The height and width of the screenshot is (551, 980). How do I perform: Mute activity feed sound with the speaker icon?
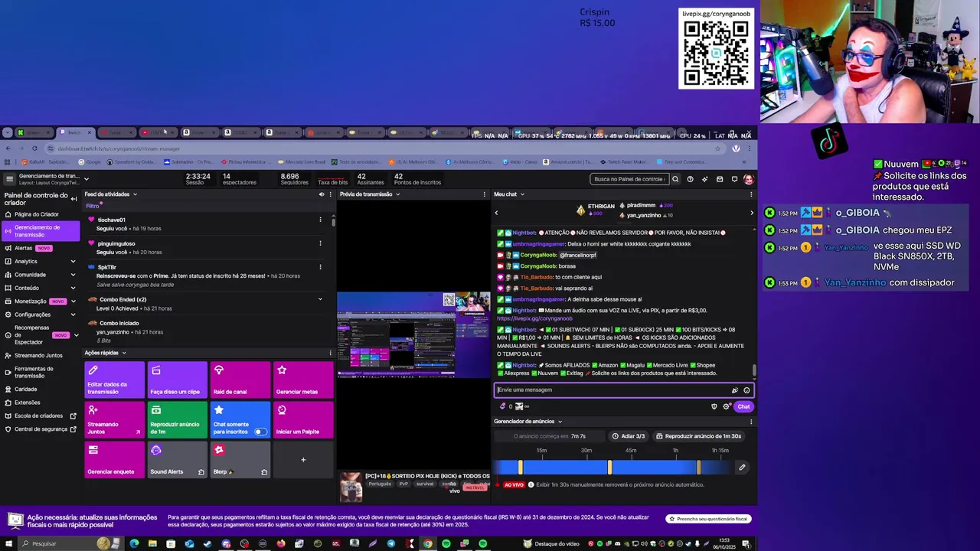tap(322, 194)
